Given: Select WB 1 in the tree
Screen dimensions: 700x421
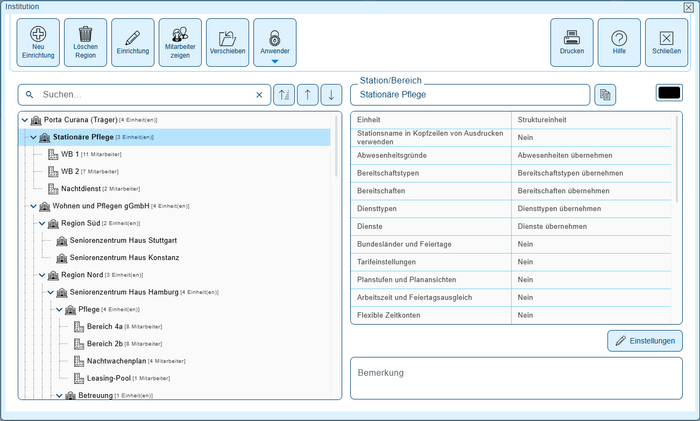Looking at the screenshot, I should pos(69,155).
